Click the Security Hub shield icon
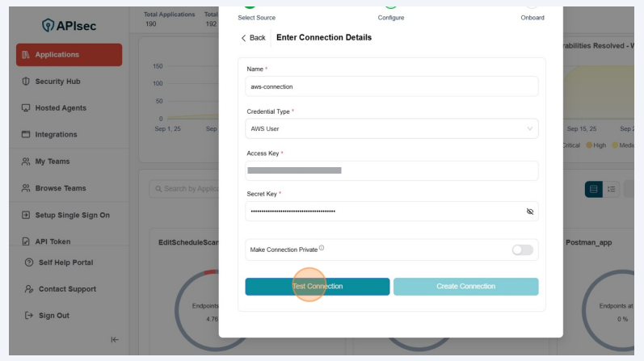644x361 pixels. tap(26, 82)
